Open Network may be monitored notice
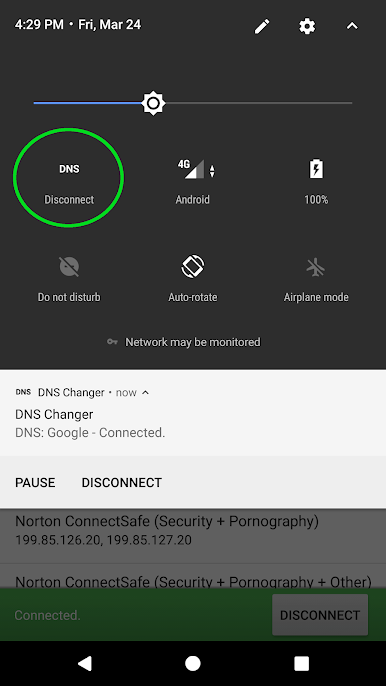Image resolution: width=386 pixels, height=686 pixels. coord(184,342)
